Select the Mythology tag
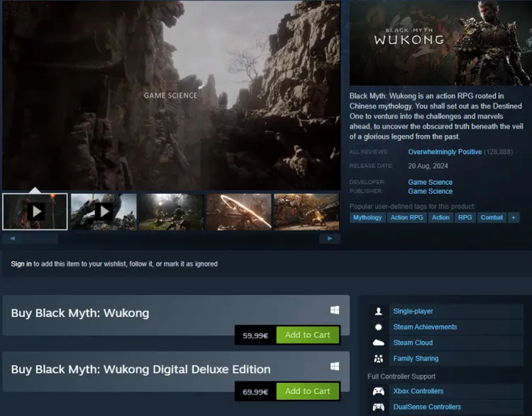Image resolution: width=532 pixels, height=416 pixels. click(367, 217)
